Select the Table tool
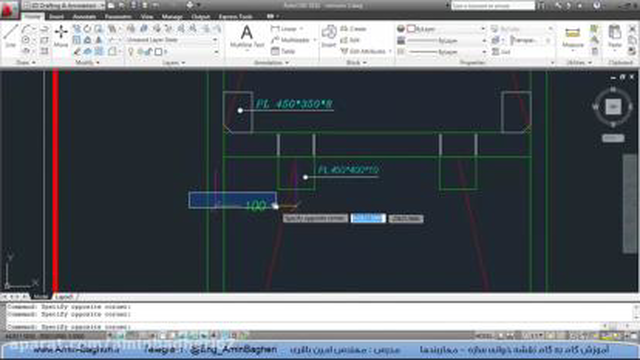The image size is (640, 360). [283, 51]
